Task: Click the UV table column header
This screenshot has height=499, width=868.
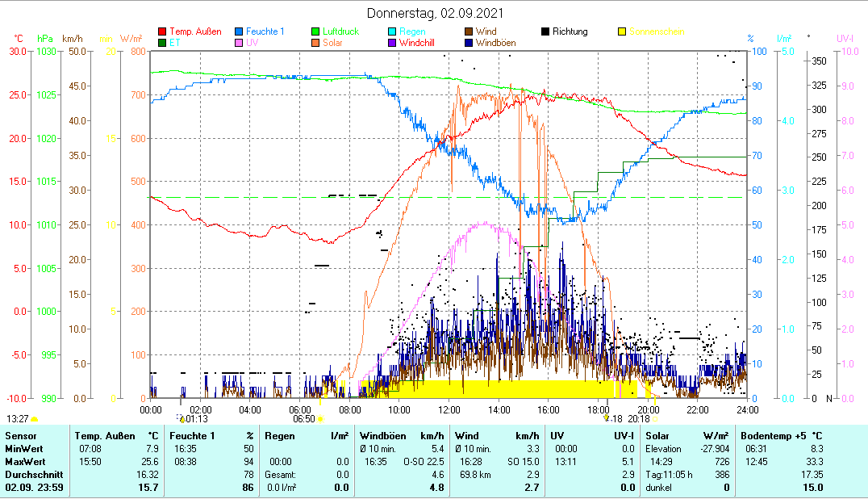Action: 557,436
